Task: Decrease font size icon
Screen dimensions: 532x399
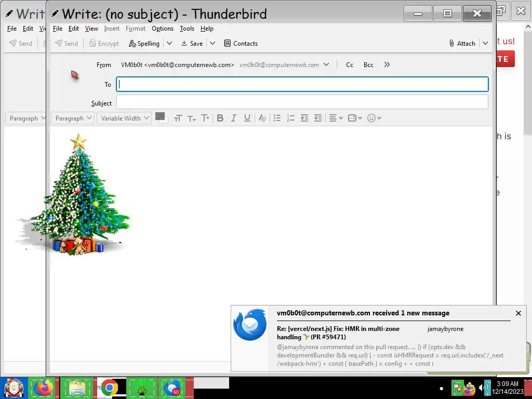Action: coord(191,118)
